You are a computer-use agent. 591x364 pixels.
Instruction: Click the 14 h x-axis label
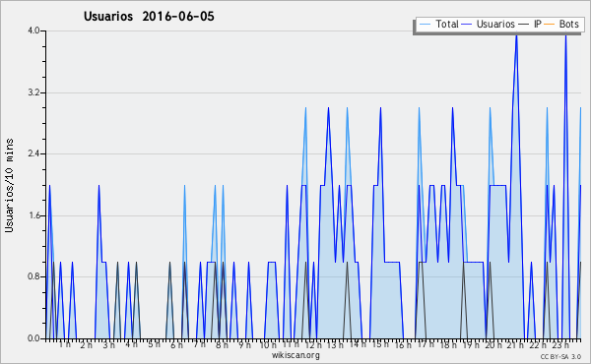[358, 344]
